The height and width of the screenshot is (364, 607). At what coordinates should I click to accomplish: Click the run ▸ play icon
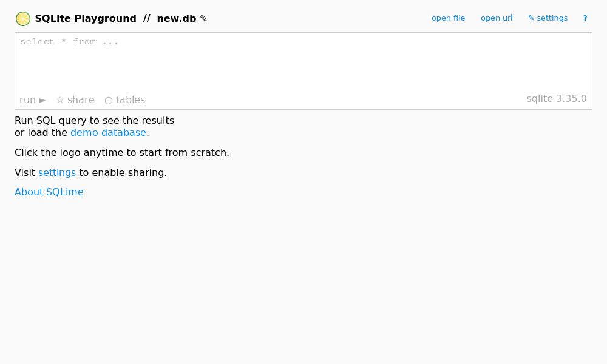tap(42, 99)
